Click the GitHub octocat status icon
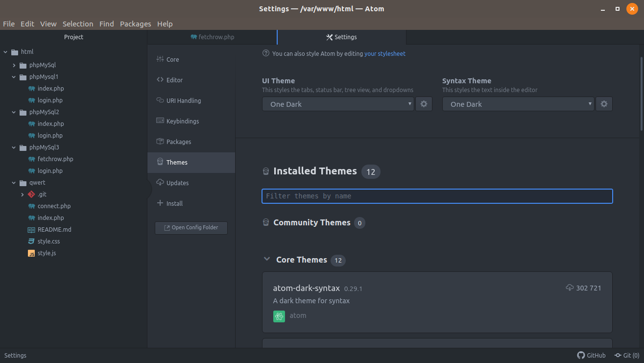The height and width of the screenshot is (363, 644). (581, 355)
